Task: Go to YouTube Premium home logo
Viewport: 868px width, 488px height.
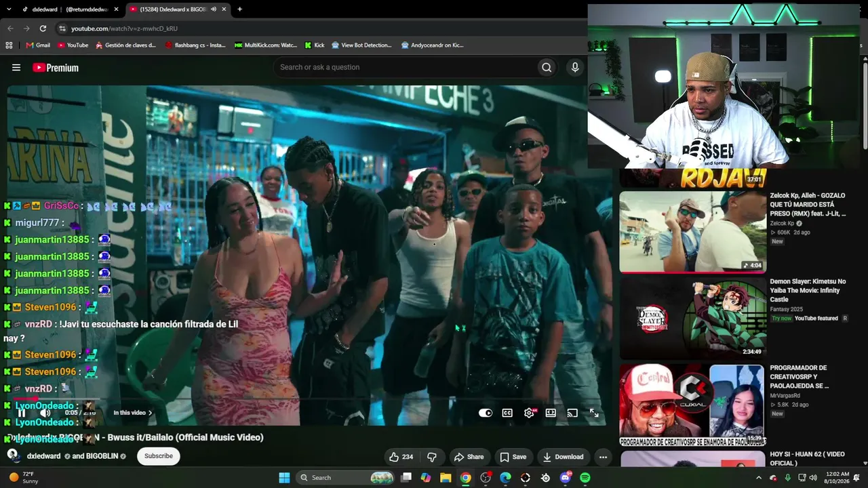Action: 56,68
